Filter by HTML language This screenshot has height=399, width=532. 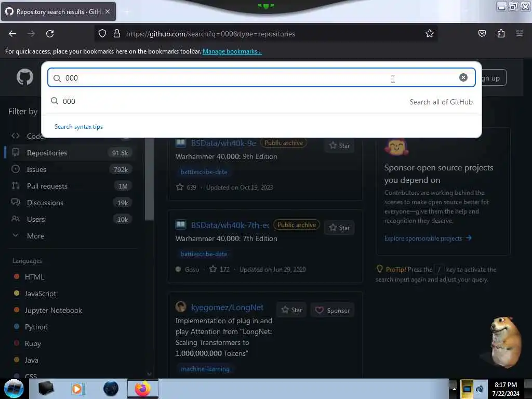point(34,277)
